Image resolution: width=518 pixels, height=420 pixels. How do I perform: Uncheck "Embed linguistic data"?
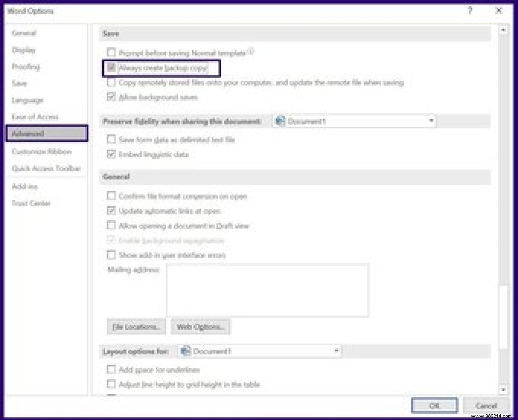point(111,155)
